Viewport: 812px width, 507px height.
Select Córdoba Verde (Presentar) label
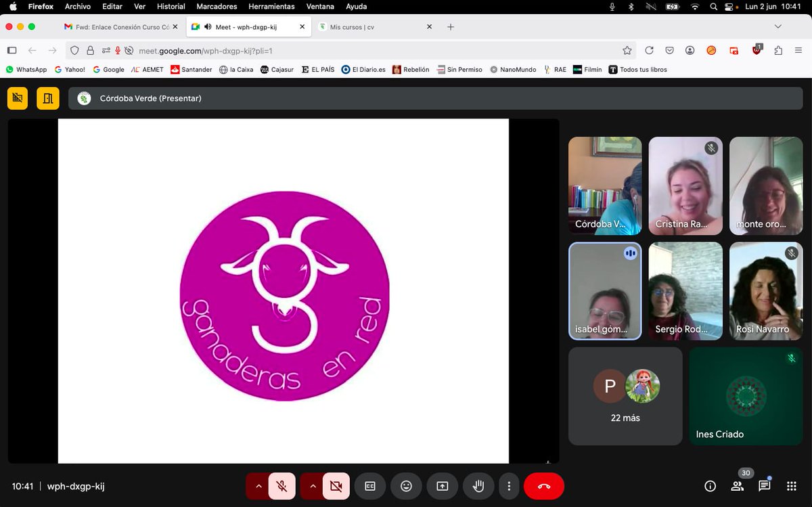click(150, 98)
